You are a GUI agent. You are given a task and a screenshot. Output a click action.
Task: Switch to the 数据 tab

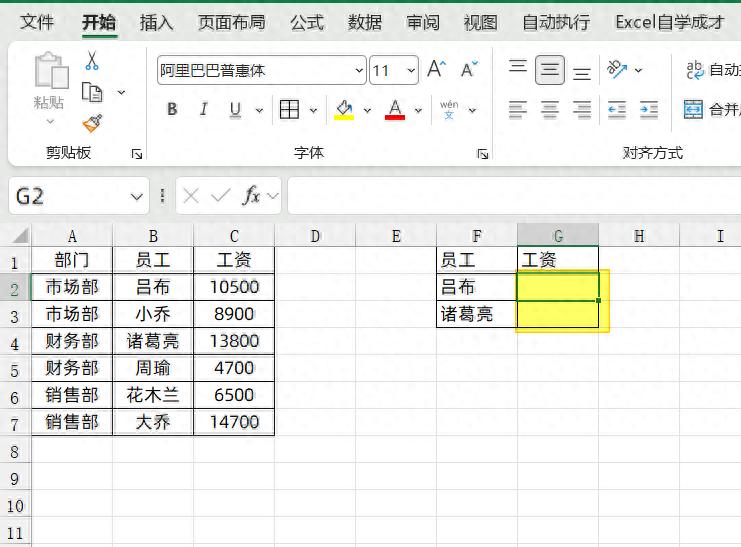click(x=364, y=22)
